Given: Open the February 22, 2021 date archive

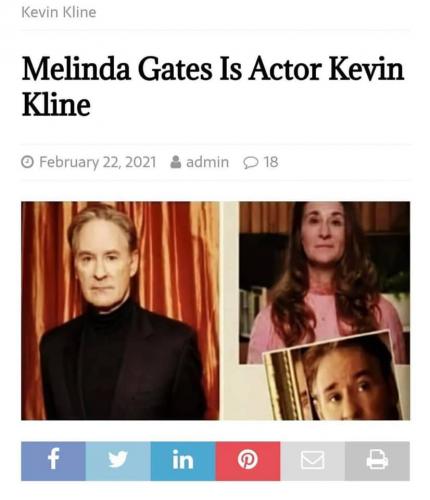Looking at the screenshot, I should click(x=98, y=162).
